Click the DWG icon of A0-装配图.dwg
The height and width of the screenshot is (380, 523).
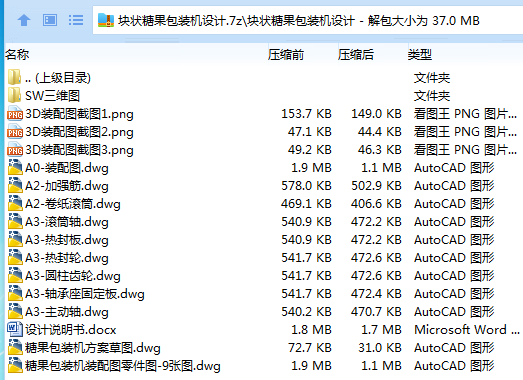[x=15, y=167]
